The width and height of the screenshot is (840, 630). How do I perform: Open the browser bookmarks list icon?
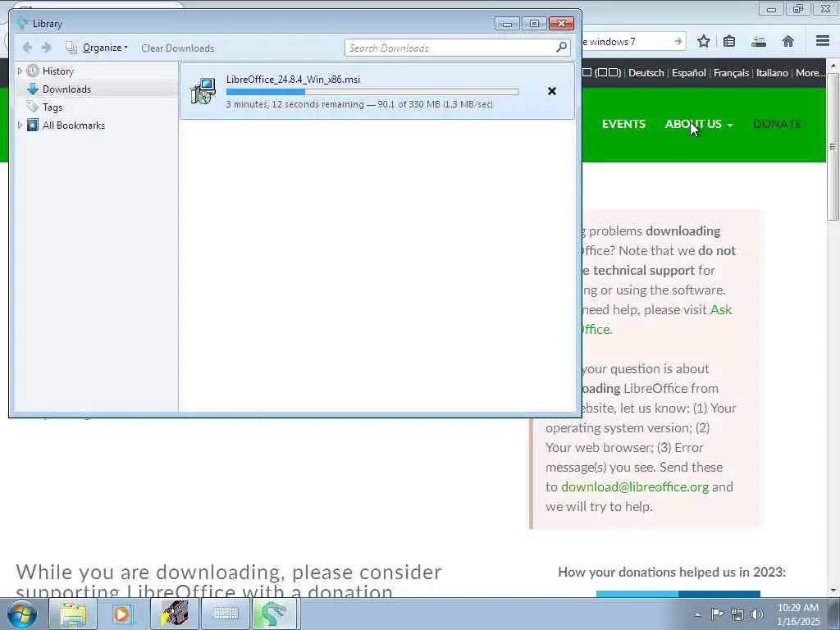729,41
